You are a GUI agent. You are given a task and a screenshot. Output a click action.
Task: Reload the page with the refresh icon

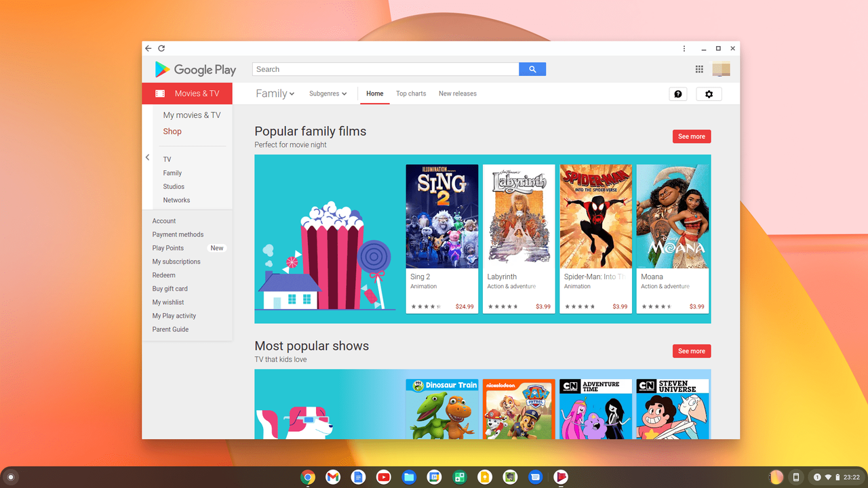[x=161, y=48]
